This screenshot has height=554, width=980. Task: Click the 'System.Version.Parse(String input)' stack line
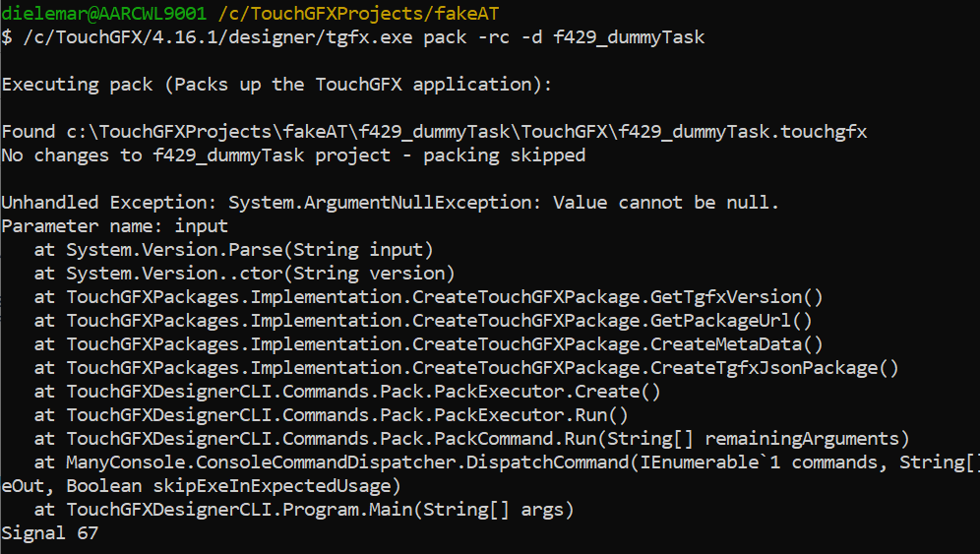[234, 250]
